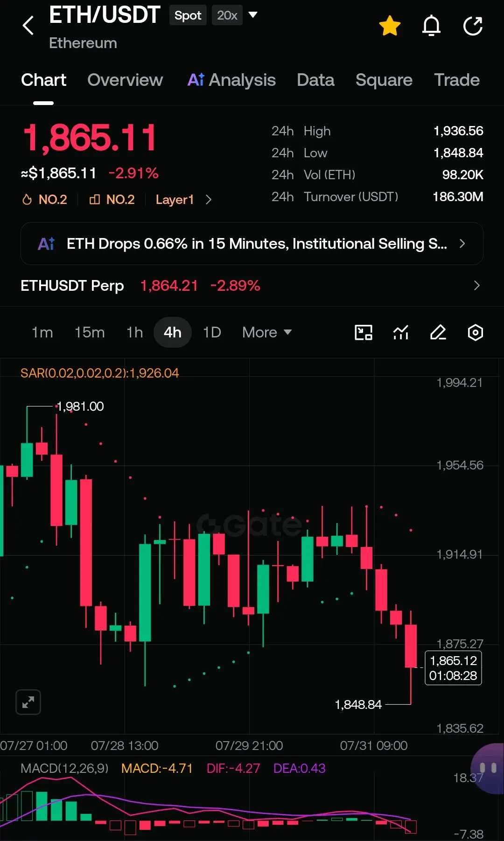Tap the purple floating assistant bubble

(x=488, y=768)
